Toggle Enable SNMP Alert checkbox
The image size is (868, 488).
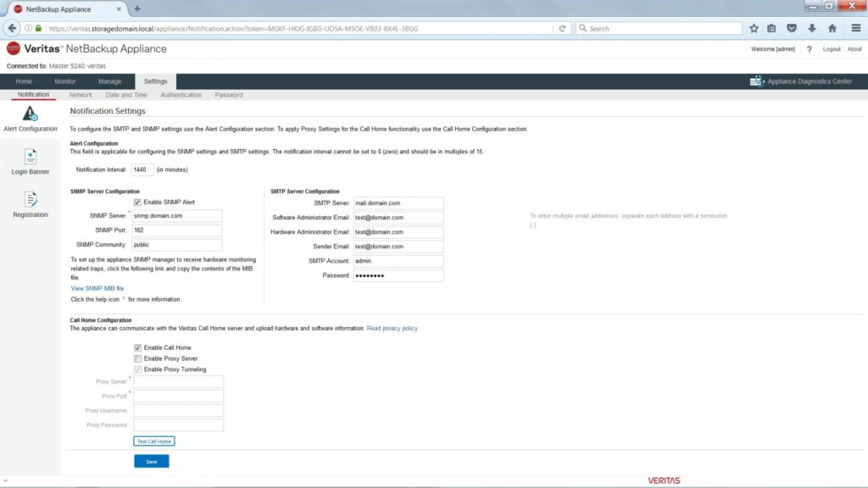click(137, 202)
